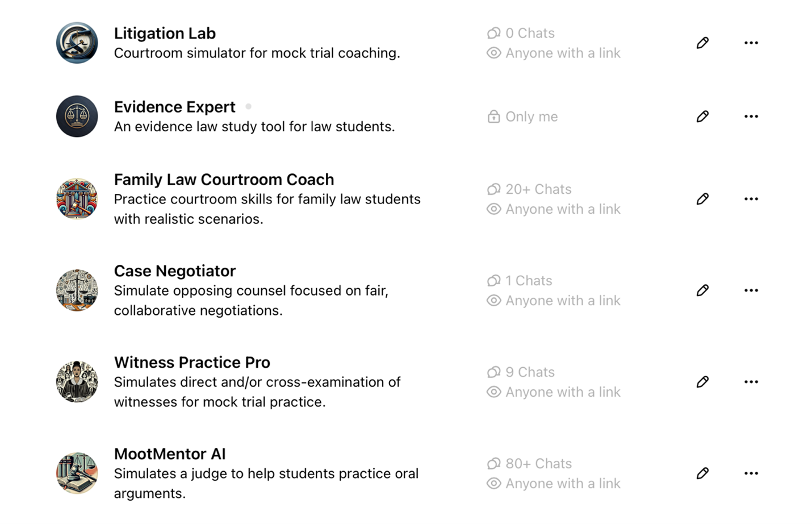Edit the Witness Practice Pro GPT
This screenshot has height=524, width=812.
point(702,382)
